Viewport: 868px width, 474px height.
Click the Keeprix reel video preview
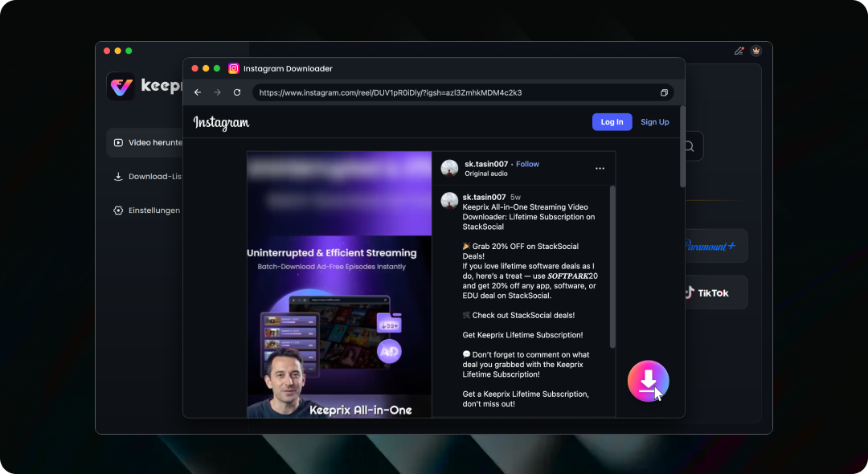tap(339, 284)
